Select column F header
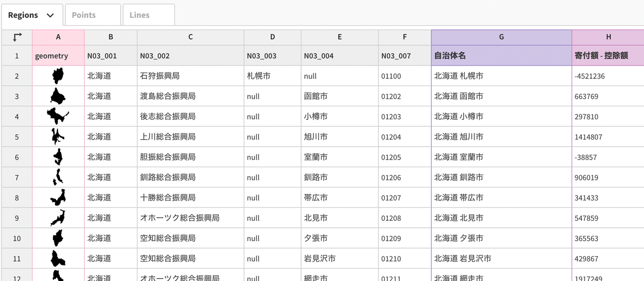This screenshot has height=281, width=644. [405, 37]
